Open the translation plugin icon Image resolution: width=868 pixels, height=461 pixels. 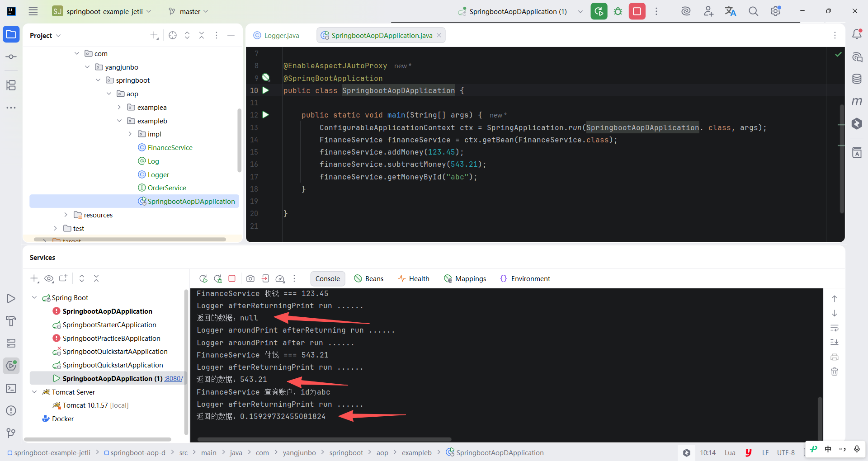point(731,11)
